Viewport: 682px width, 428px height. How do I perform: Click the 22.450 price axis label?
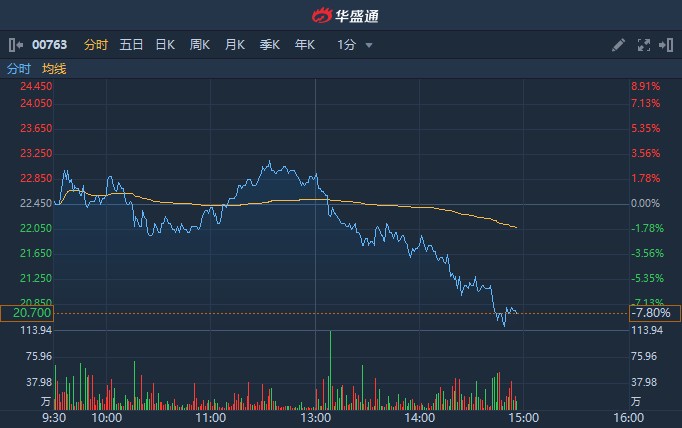(36, 203)
